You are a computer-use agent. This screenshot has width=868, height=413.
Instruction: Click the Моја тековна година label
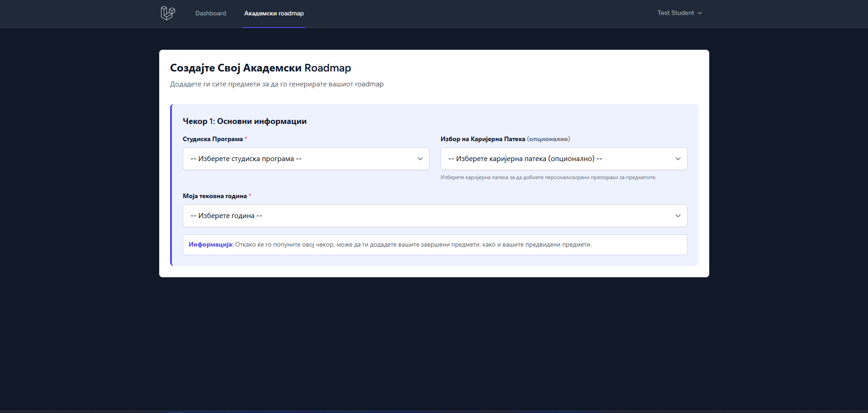[x=214, y=196]
